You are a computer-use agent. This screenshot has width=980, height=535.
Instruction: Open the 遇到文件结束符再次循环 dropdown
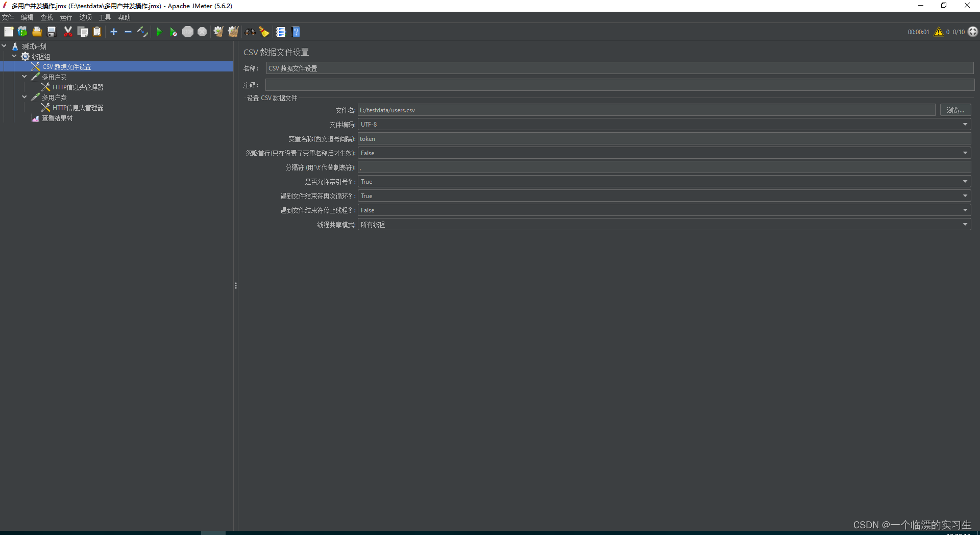(664, 196)
